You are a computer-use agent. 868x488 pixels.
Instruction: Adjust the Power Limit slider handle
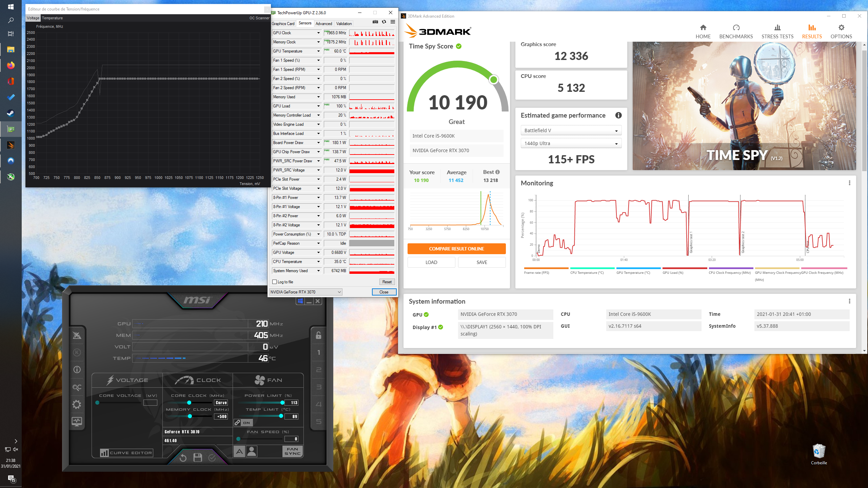click(282, 403)
